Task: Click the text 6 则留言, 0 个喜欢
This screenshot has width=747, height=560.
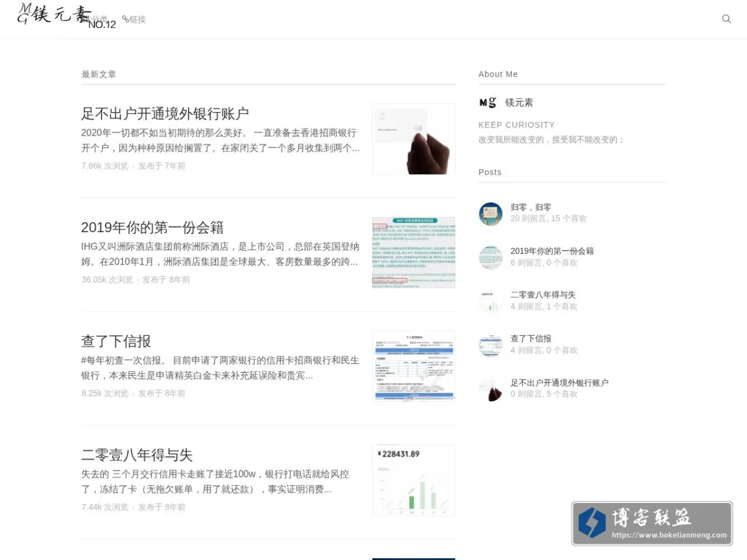Action: (544, 263)
